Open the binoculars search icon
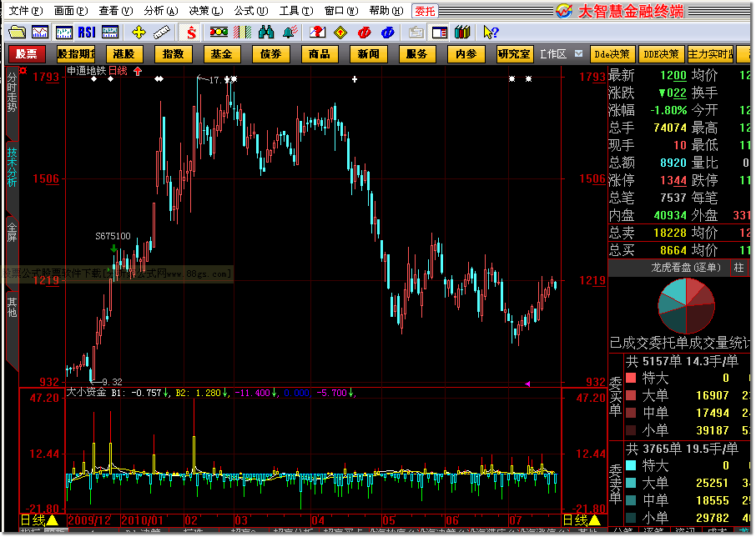This screenshot has height=537, width=756. [265, 33]
